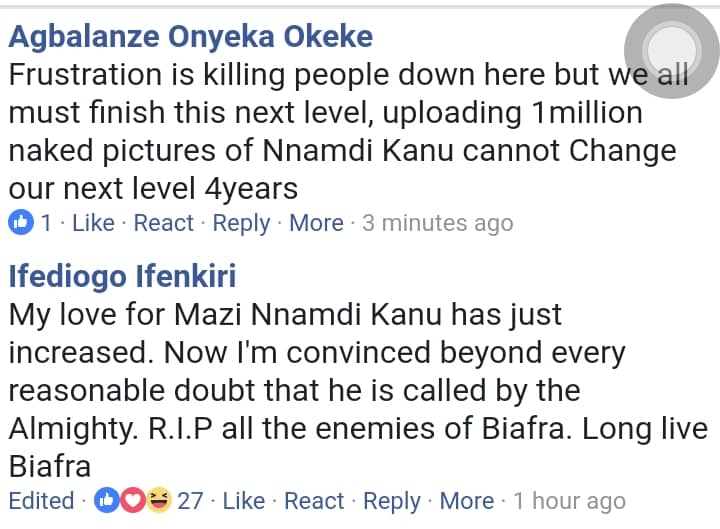Reply to Agbalanze Onyeka Okeke's comment

(x=241, y=222)
